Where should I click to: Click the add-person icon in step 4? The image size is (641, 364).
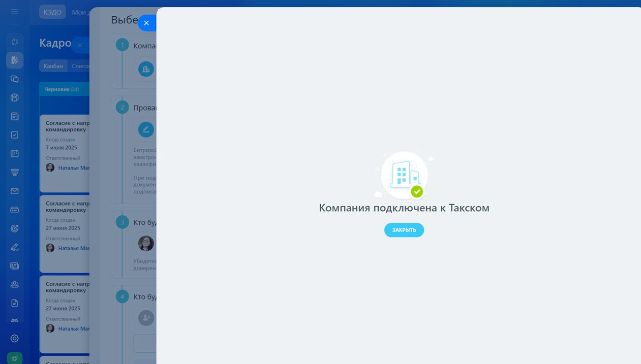[x=146, y=318]
